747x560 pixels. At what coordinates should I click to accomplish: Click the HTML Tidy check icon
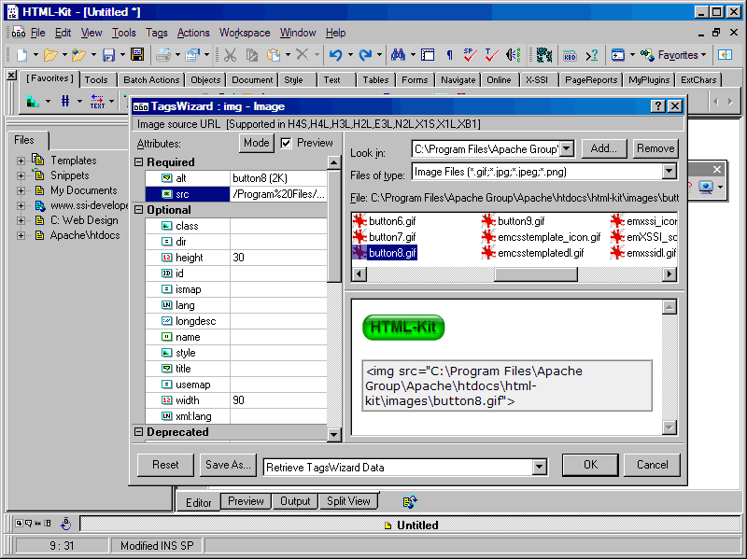coord(491,55)
